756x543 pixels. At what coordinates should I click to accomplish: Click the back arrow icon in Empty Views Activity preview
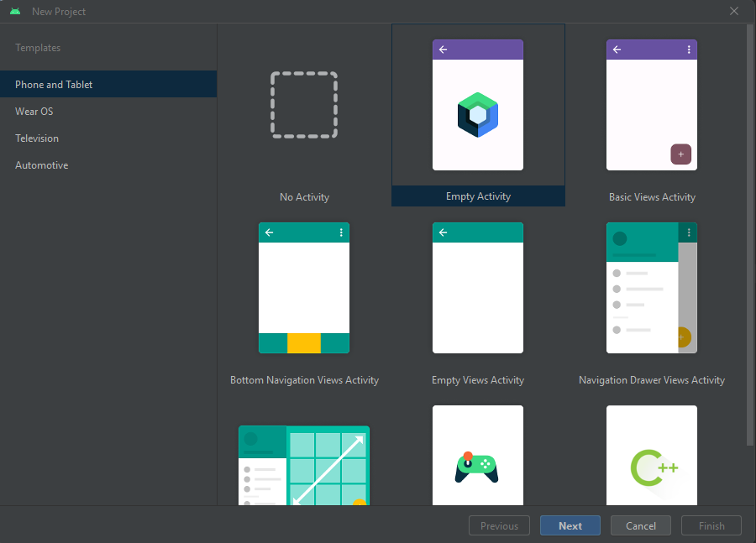pos(443,232)
